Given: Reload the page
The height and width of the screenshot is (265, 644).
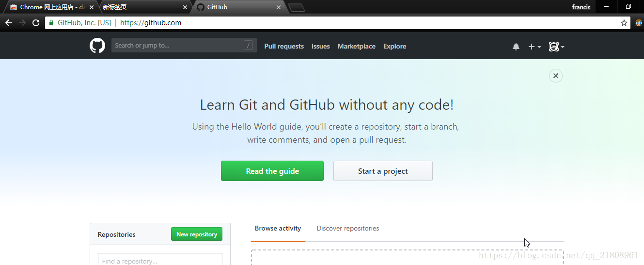Looking at the screenshot, I should click(36, 23).
